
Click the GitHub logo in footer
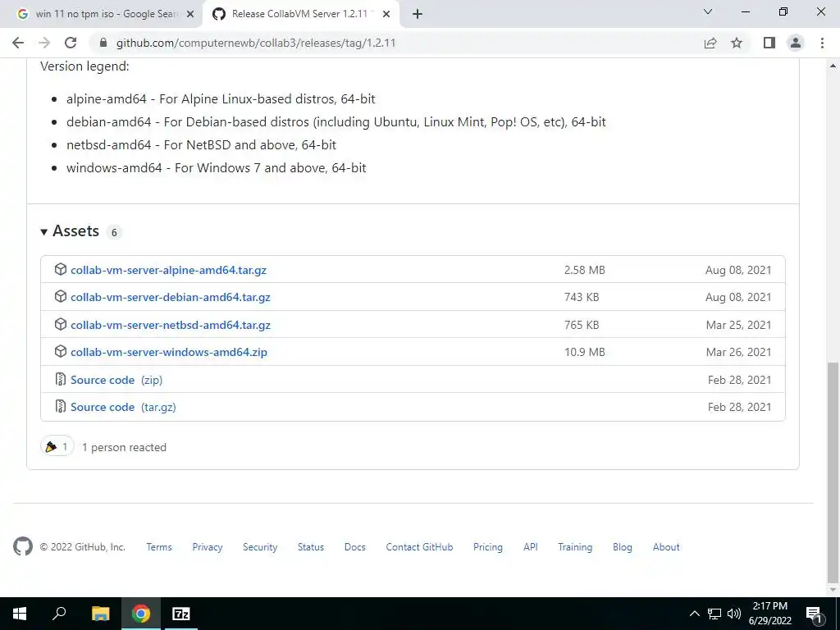click(x=22, y=546)
